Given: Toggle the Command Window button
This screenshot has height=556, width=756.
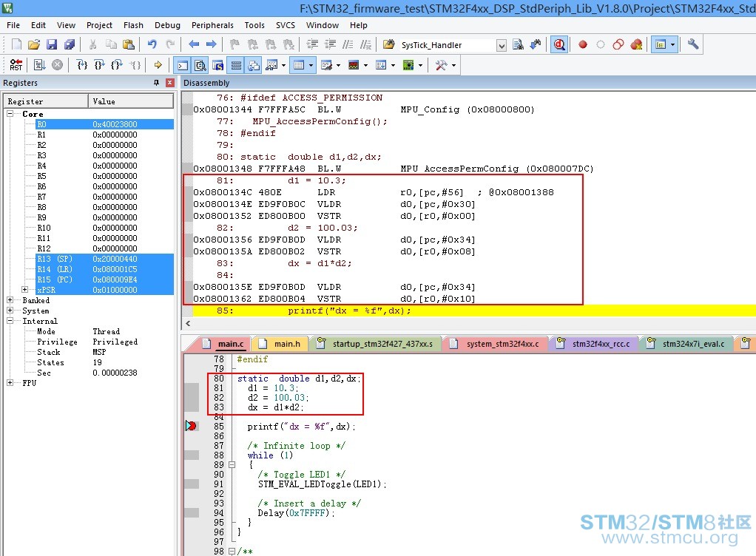Looking at the screenshot, I should [x=183, y=65].
